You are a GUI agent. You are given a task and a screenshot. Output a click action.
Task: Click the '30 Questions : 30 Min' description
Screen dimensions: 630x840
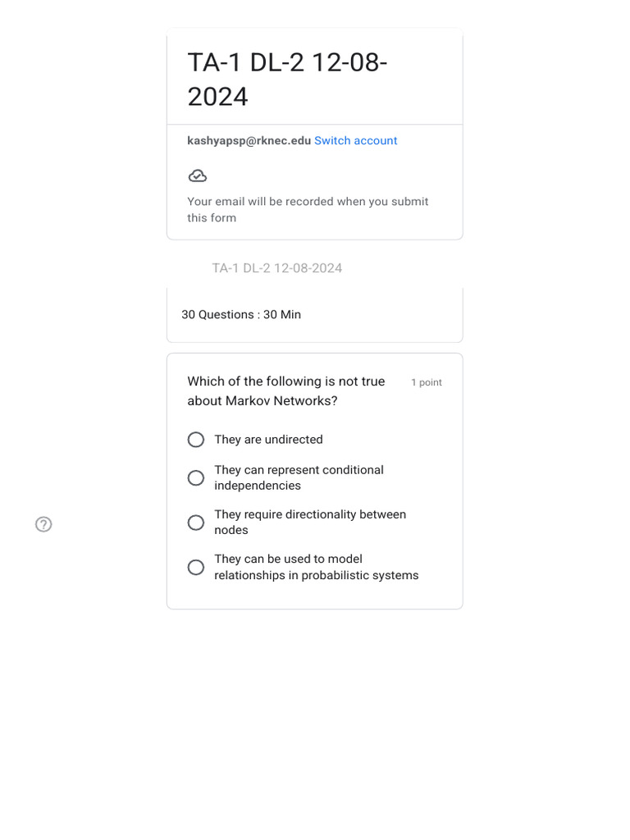(241, 314)
